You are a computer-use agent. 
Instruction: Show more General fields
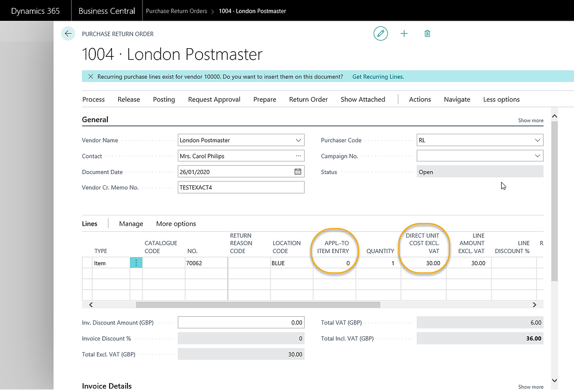tap(530, 121)
